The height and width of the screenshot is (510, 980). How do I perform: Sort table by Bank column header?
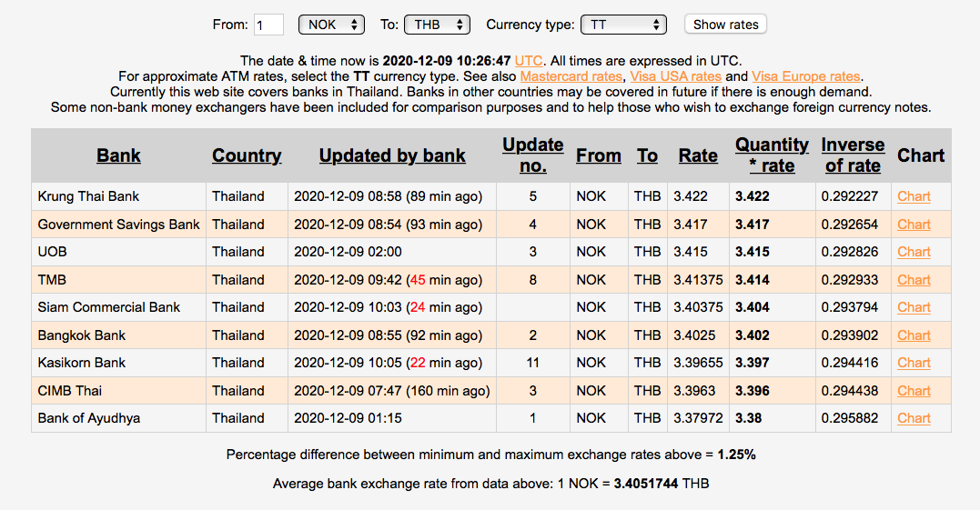[x=118, y=155]
